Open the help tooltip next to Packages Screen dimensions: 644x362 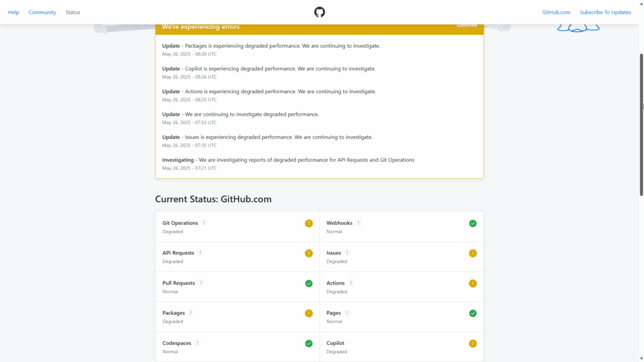[191, 313]
